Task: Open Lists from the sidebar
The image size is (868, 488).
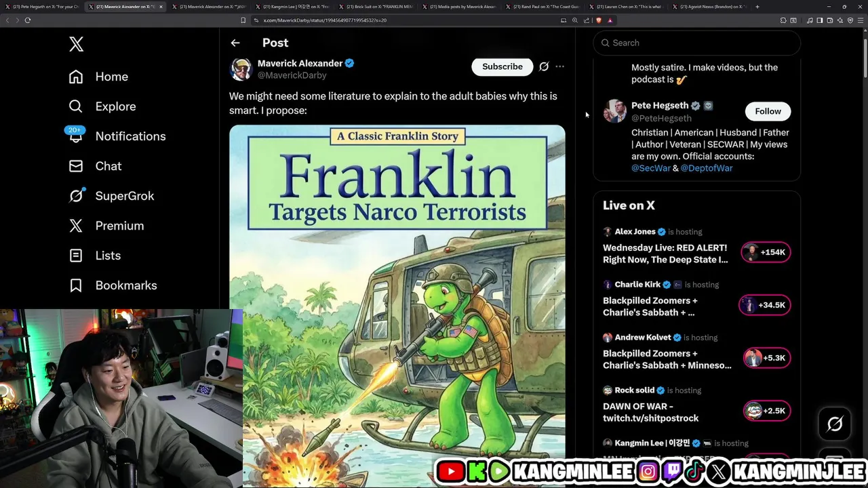Action: 95,256
